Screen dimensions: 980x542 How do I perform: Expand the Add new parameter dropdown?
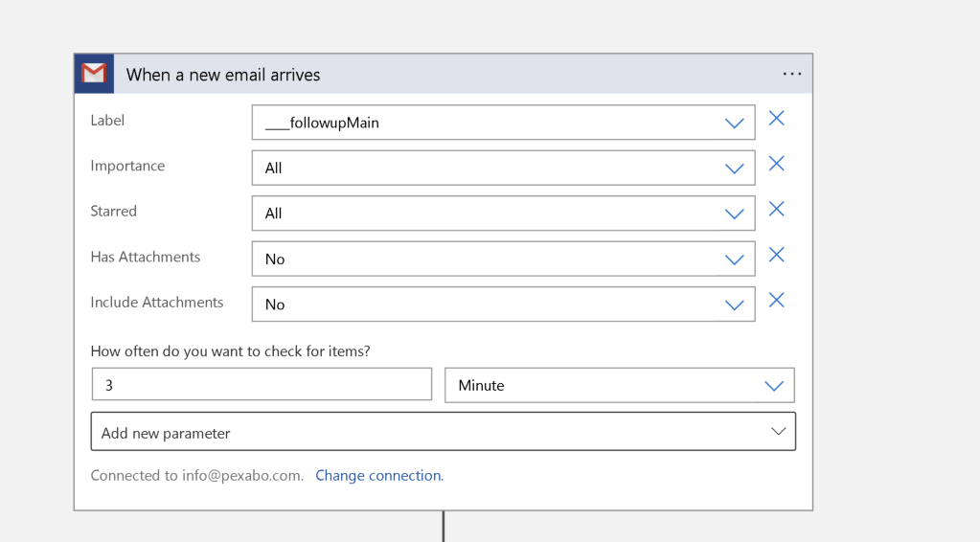(x=444, y=432)
